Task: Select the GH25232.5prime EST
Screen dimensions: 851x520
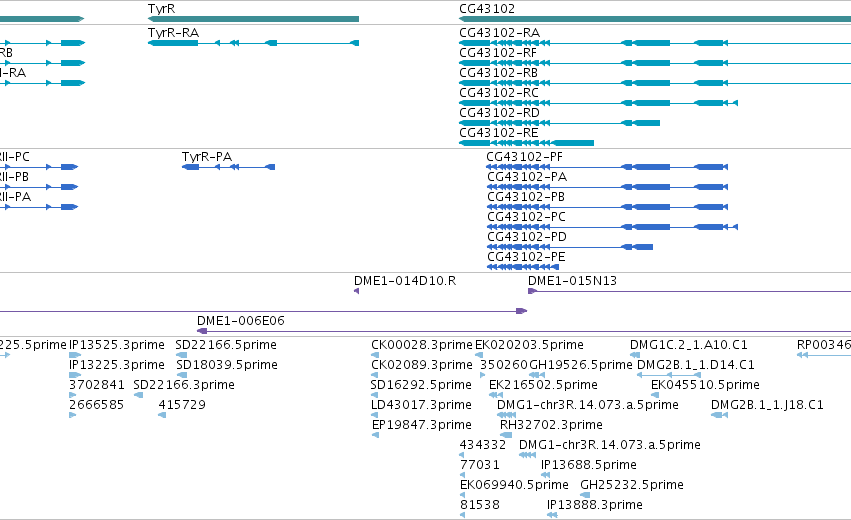Action: coord(632,485)
